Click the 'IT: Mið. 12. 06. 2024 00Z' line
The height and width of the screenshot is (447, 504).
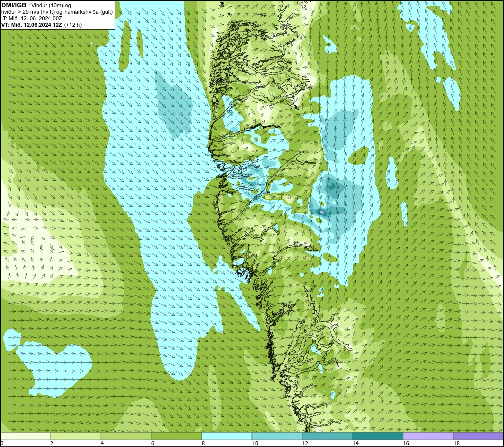tap(31, 18)
